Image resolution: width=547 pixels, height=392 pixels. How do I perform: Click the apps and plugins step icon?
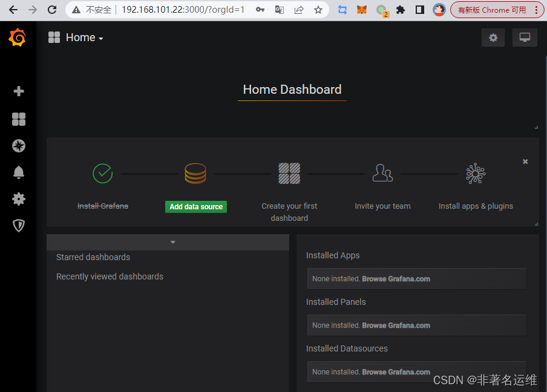coord(476,174)
